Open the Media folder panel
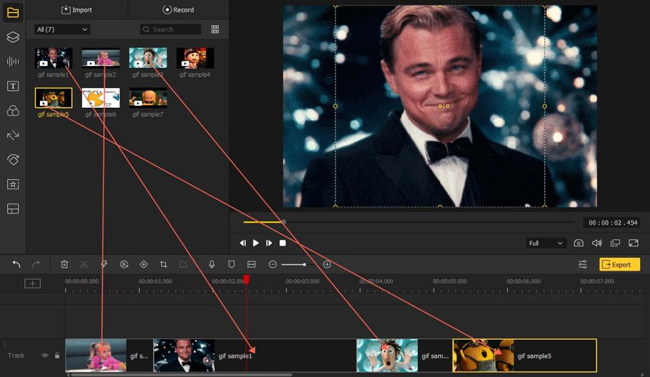 point(13,12)
